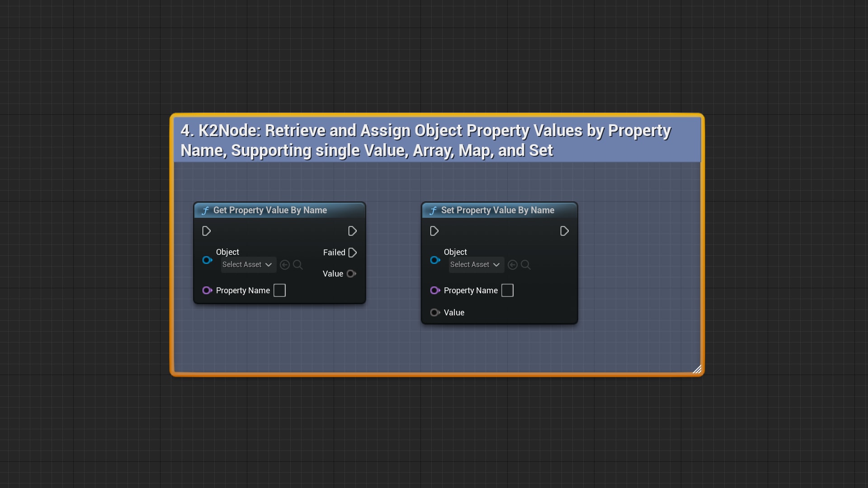
Task: Click the browse asset magnifier on the Get node
Action: 297,265
